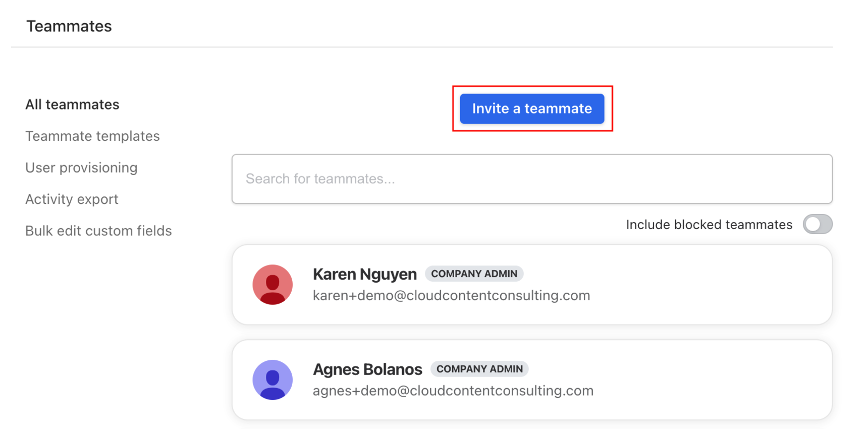
Task: Focus the Search for teammates field
Action: click(532, 179)
